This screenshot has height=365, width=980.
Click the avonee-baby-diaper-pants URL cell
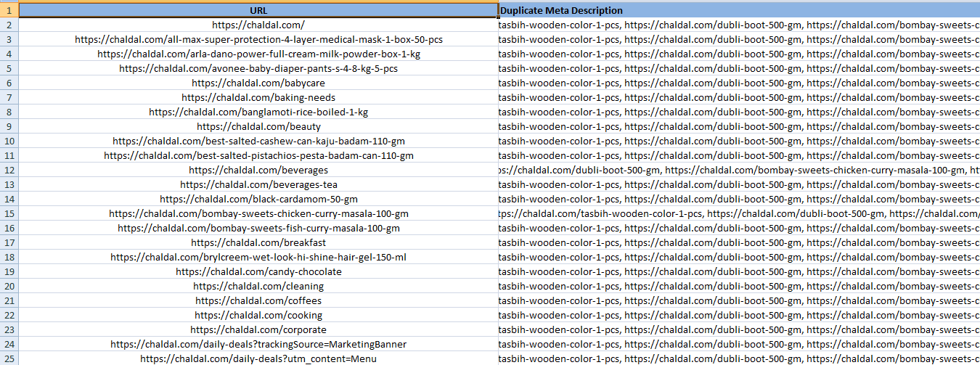258,68
